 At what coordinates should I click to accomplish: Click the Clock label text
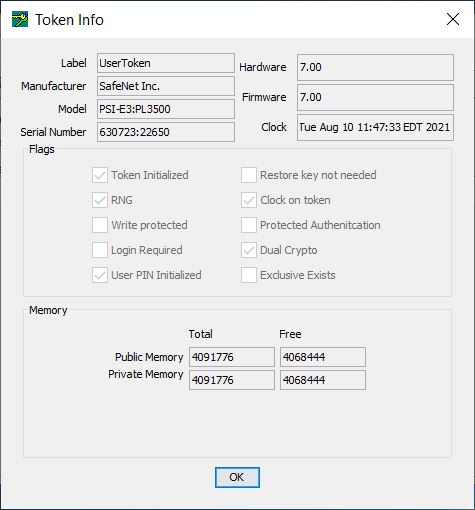[x=274, y=127]
